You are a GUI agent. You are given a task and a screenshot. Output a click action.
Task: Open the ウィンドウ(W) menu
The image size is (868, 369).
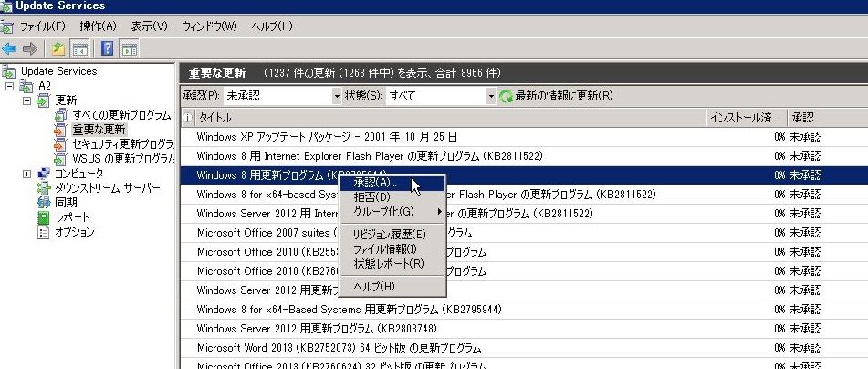click(x=209, y=26)
